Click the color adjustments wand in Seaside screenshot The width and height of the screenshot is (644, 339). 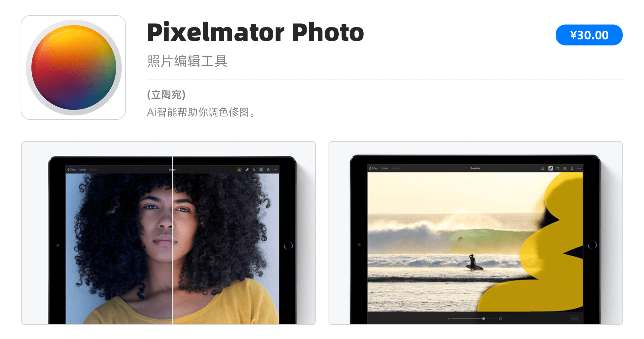pyautogui.click(x=543, y=168)
